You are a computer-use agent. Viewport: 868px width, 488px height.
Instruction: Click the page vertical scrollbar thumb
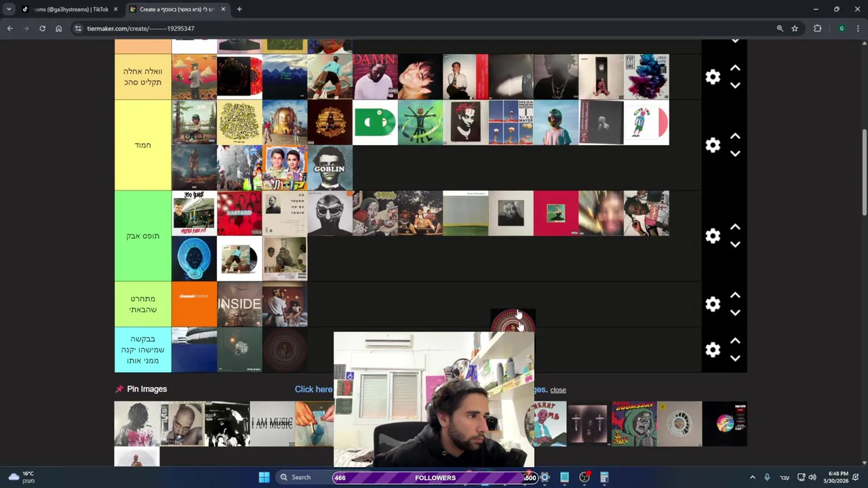[864, 172]
